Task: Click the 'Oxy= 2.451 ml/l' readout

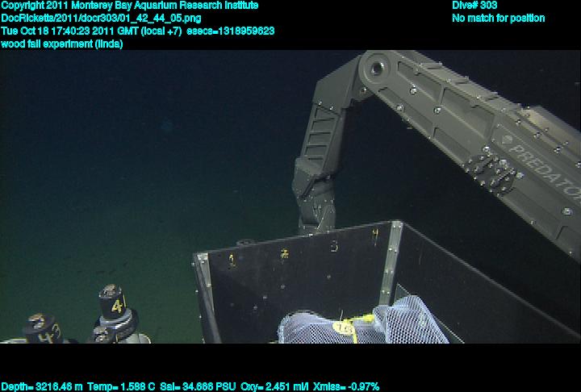Action: (274, 386)
